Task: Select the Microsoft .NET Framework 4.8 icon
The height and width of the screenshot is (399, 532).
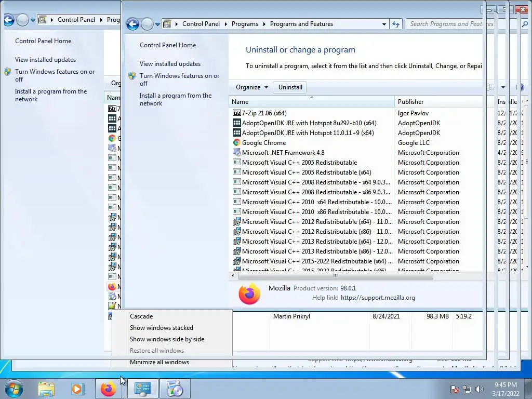Action: click(236, 152)
